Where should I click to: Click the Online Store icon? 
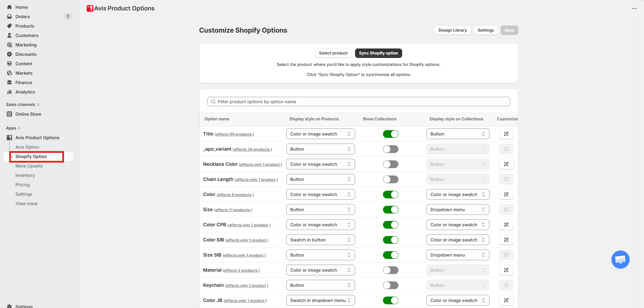[9, 114]
